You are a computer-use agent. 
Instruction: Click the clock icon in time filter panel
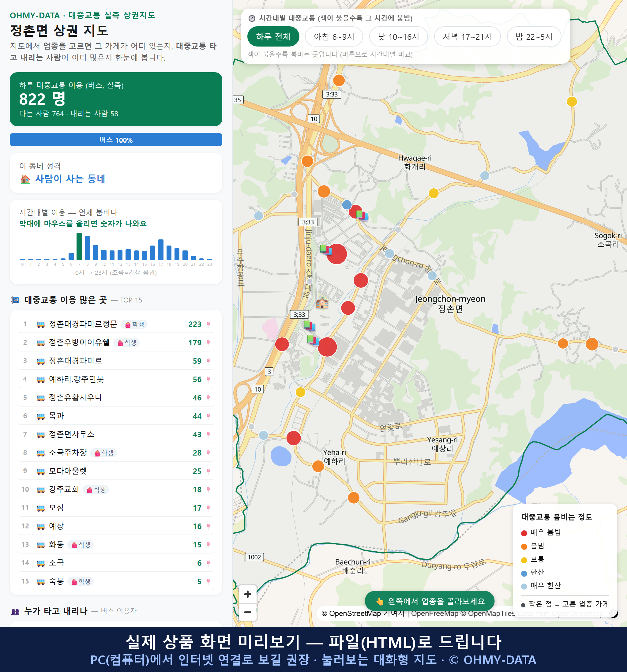coord(252,18)
